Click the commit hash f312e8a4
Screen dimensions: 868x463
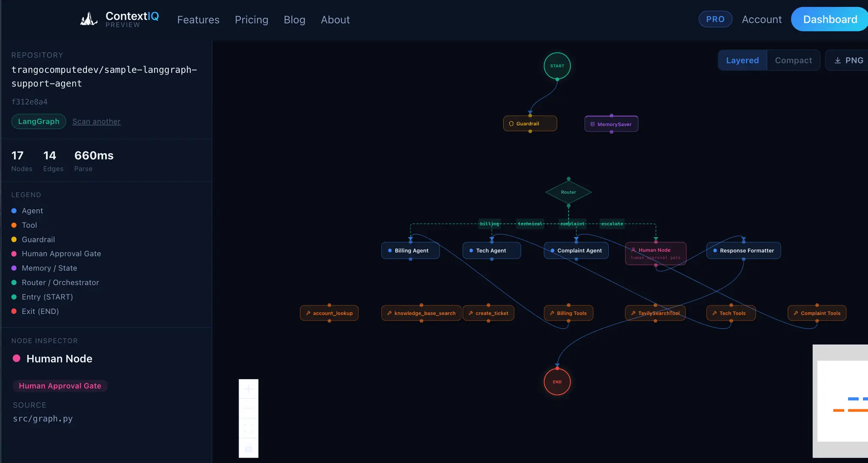coord(29,102)
